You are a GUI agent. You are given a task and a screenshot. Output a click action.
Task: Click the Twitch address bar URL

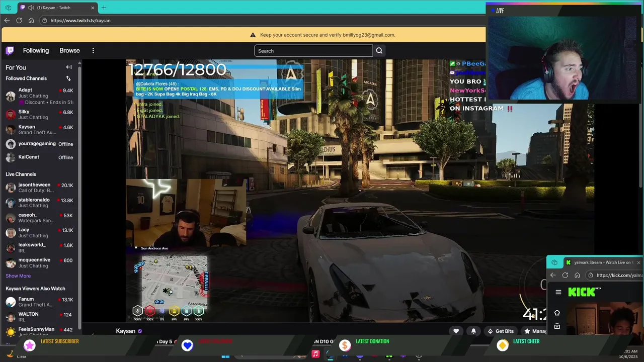(x=80, y=21)
